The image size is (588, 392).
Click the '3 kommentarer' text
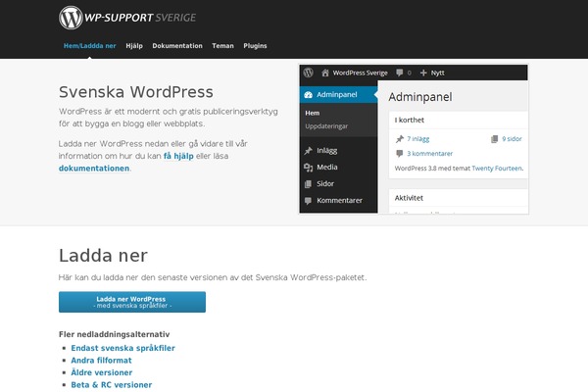point(430,154)
